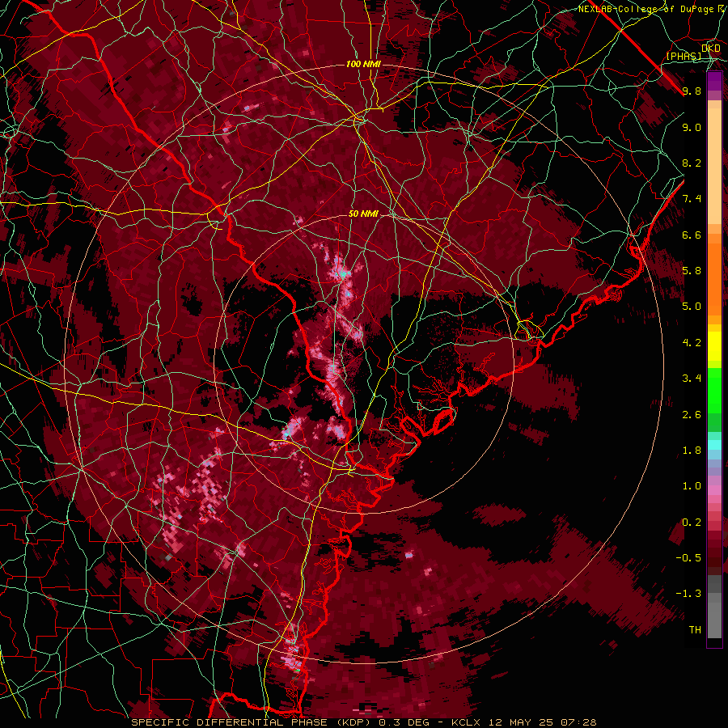Click the 9.8 scale value

[692, 91]
